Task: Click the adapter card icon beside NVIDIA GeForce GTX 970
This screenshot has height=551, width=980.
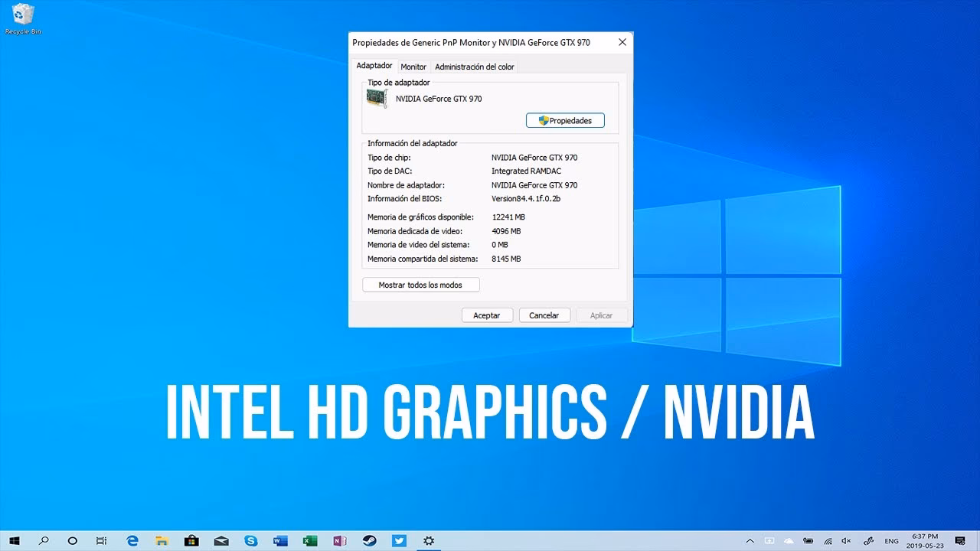Action: tap(377, 98)
